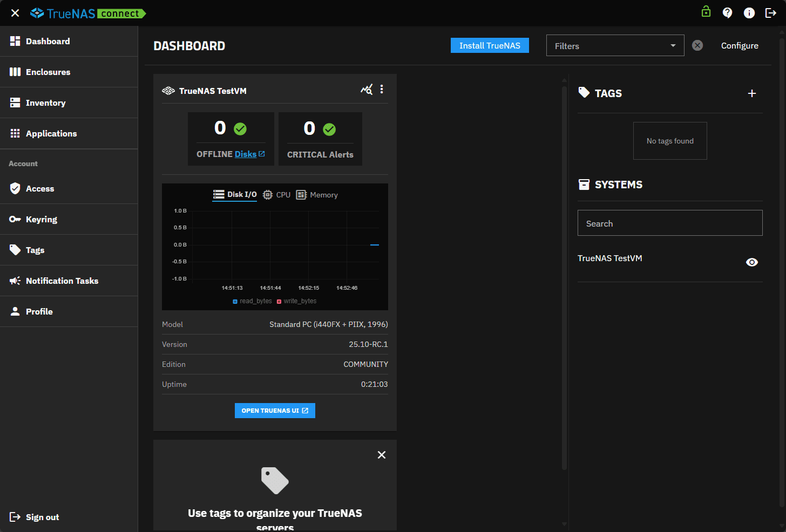Click the logout icon in top bar
Viewport: 786px width, 532px height.
pos(771,13)
